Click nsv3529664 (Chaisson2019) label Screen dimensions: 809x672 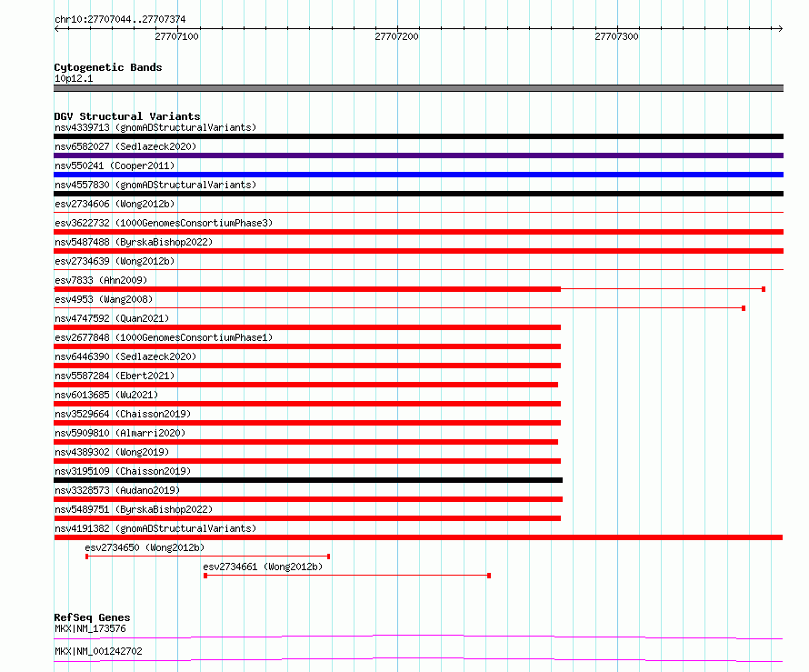point(123,414)
